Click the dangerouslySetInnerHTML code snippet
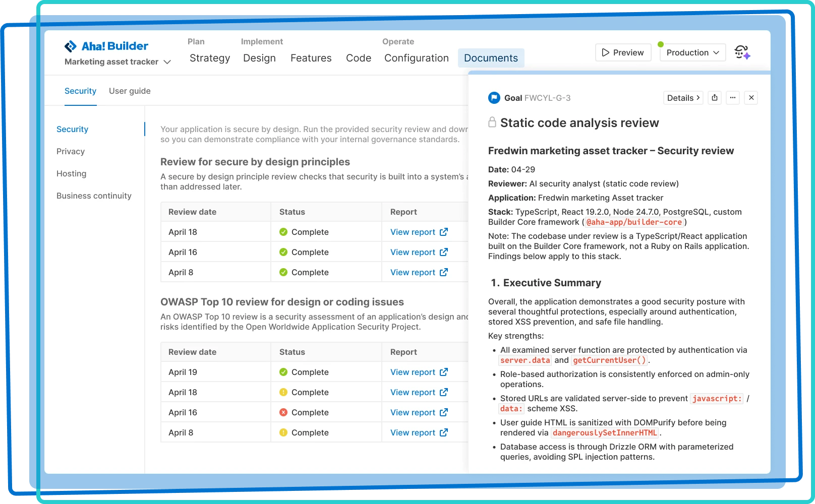The image size is (815, 504). coord(605,433)
